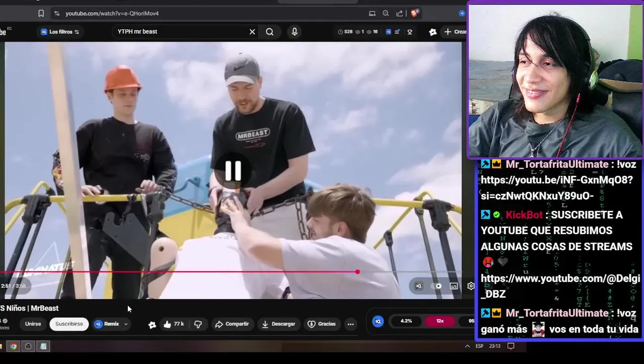Viewport: 644px width, 364px height.
Task: Pause the video with the center pause button
Action: click(x=233, y=171)
